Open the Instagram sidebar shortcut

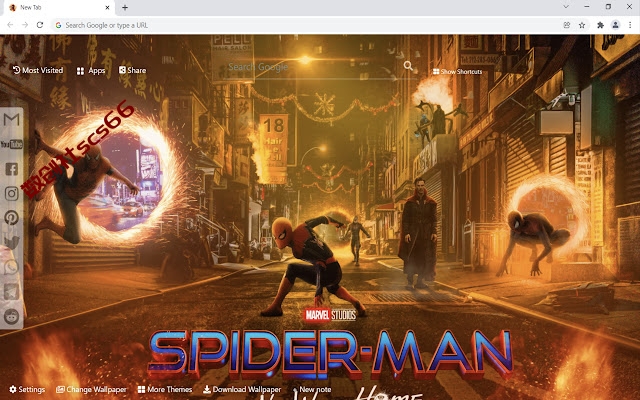(11, 193)
